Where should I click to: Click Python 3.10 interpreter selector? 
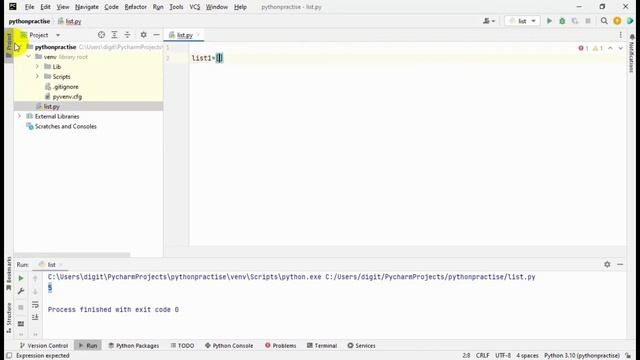point(582,356)
